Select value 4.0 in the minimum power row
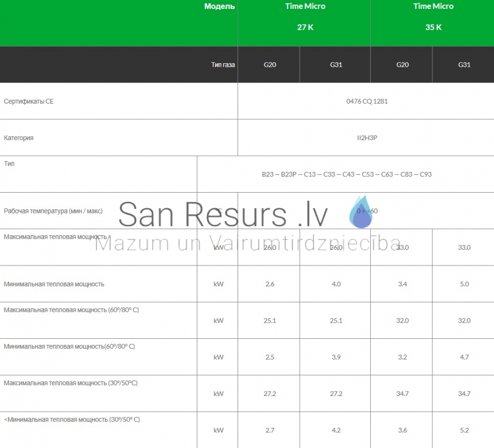 pos(336,284)
